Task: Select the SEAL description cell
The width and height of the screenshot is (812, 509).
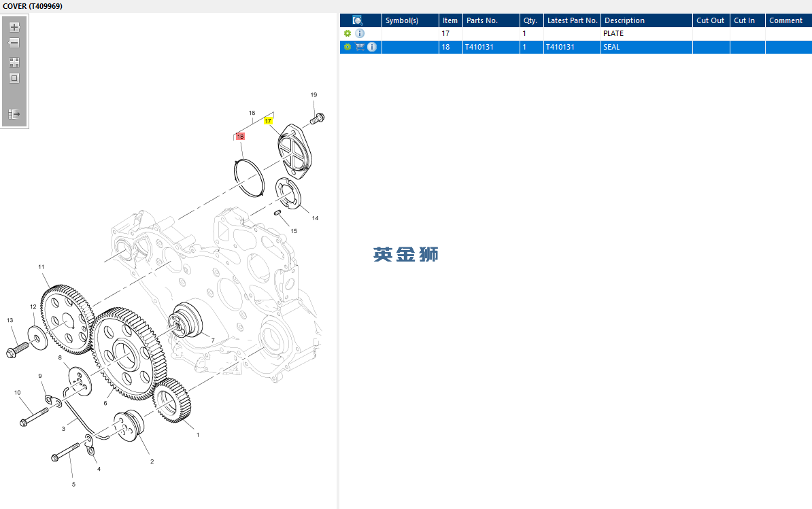Action: point(647,47)
